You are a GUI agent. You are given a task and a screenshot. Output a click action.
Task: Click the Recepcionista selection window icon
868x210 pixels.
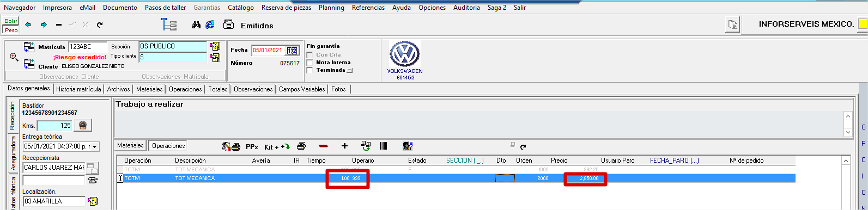point(93,168)
